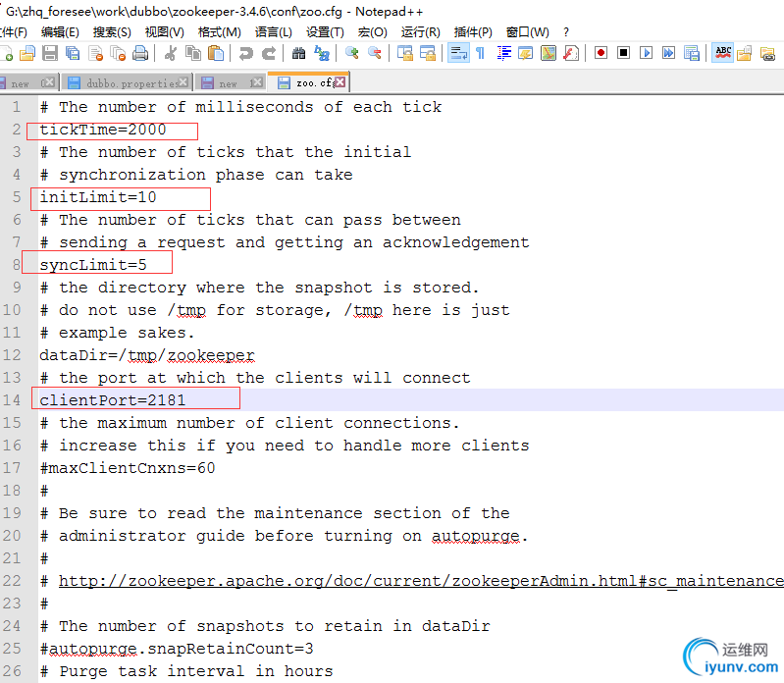Viewport: 784px width, 683px height.
Task: Open the 窗口(W) menu
Action: click(528, 32)
